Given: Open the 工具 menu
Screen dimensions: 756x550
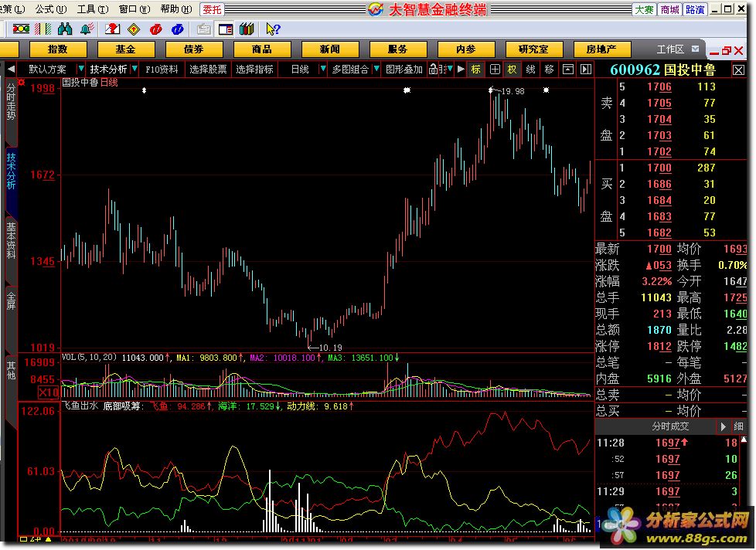Looking at the screenshot, I should coord(93,9).
